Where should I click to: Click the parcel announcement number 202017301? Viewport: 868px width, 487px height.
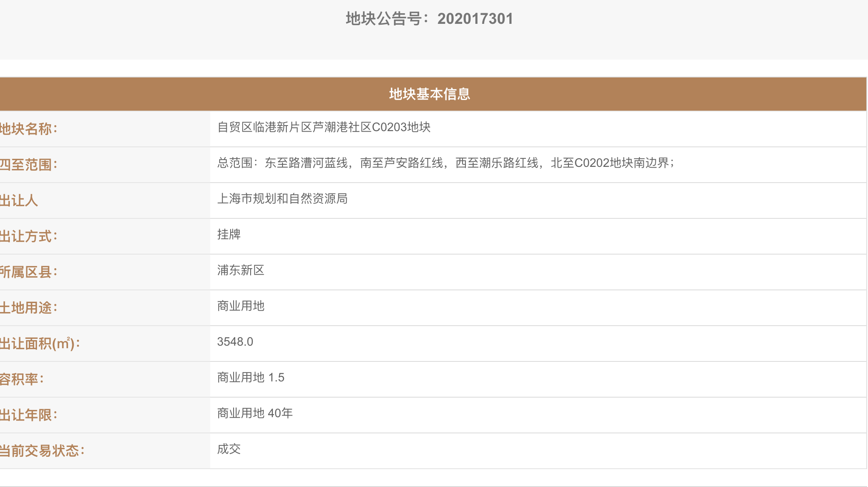[x=475, y=19]
